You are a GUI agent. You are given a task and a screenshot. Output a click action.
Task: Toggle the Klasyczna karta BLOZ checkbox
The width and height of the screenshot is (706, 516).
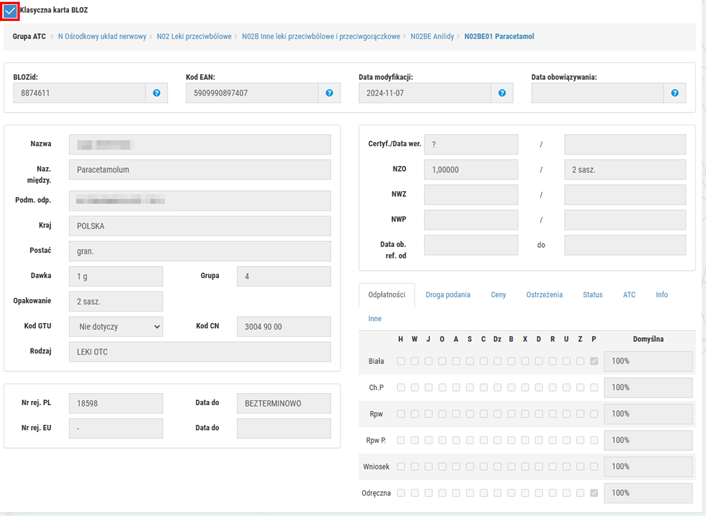coord(10,11)
